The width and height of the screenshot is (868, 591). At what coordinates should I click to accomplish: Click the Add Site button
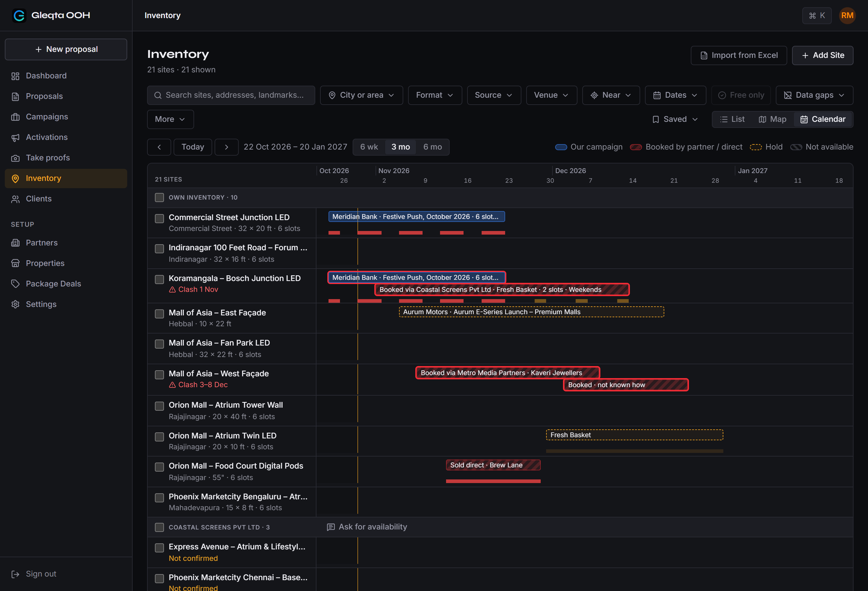(822, 56)
